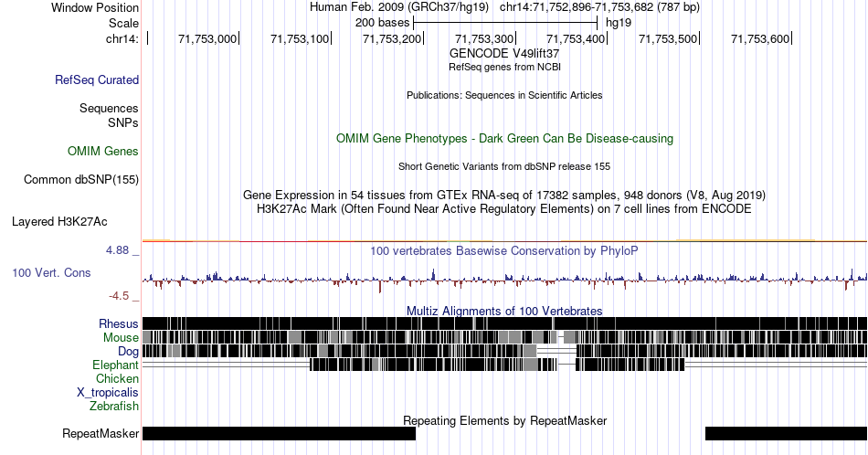Click the GTEx Gene Expression title
Viewport: 868px width, 455px height.
[x=504, y=195]
